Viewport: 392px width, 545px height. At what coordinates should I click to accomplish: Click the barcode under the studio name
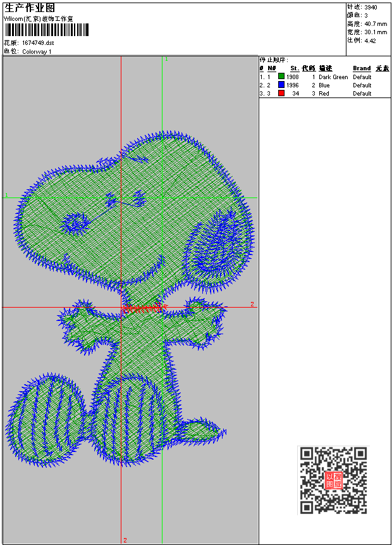[x=47, y=30]
